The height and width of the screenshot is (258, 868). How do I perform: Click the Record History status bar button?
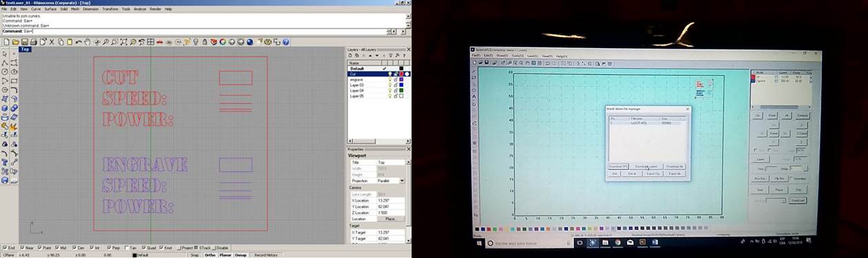[266, 255]
